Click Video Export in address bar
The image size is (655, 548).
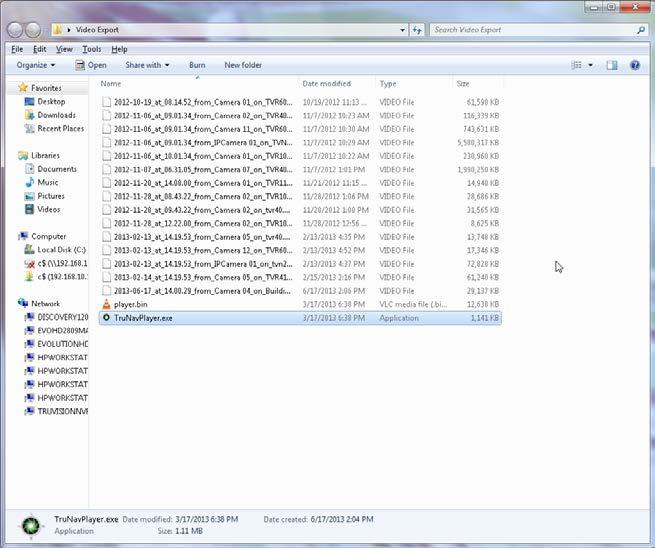[97, 30]
